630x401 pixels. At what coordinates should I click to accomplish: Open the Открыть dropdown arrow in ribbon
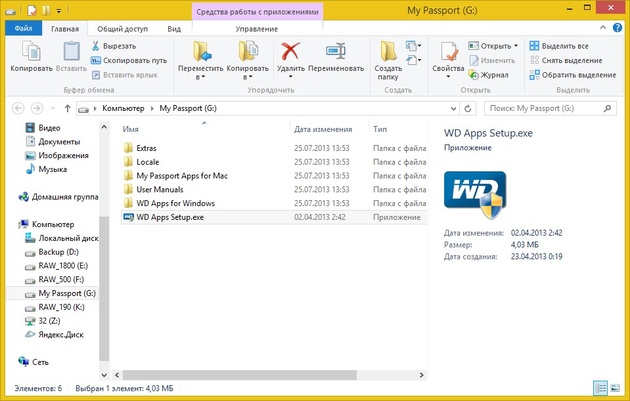[x=516, y=46]
